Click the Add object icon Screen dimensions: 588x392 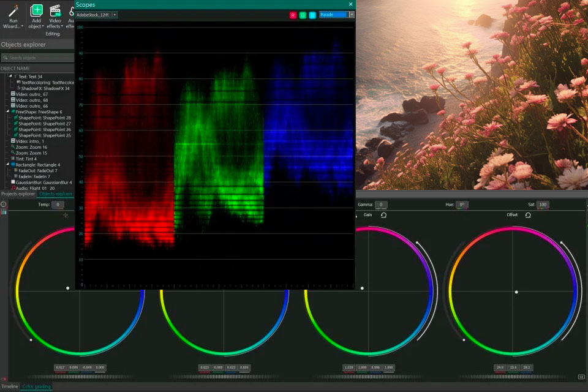click(36, 10)
